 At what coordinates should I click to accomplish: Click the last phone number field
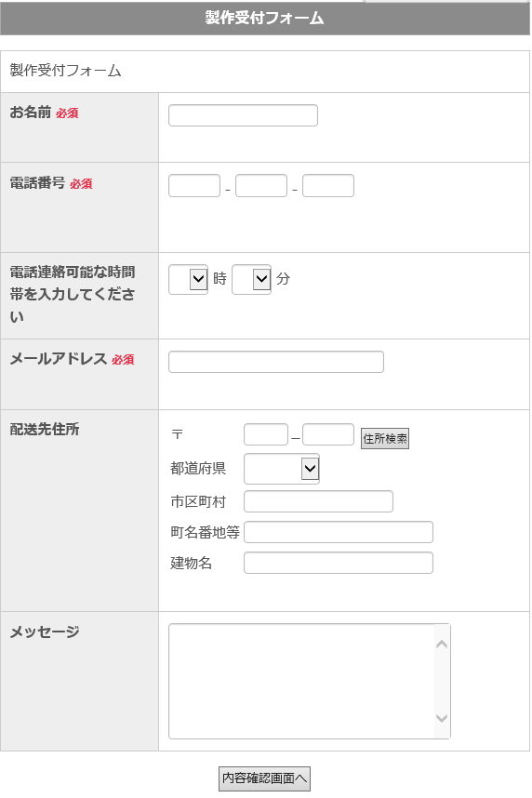pyautogui.click(x=328, y=186)
